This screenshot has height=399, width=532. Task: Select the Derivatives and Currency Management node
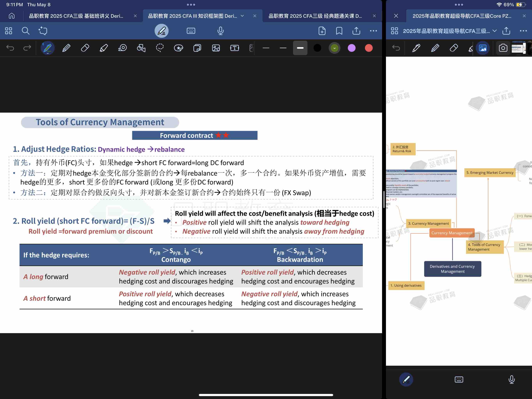(452, 269)
